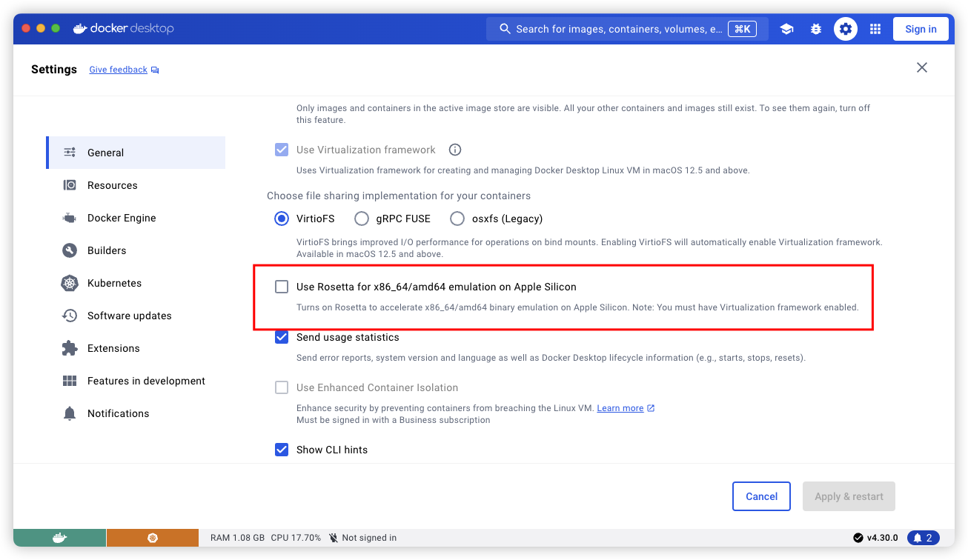The height and width of the screenshot is (560, 968).
Task: Open the apps grid icon in header
Action: tap(875, 29)
